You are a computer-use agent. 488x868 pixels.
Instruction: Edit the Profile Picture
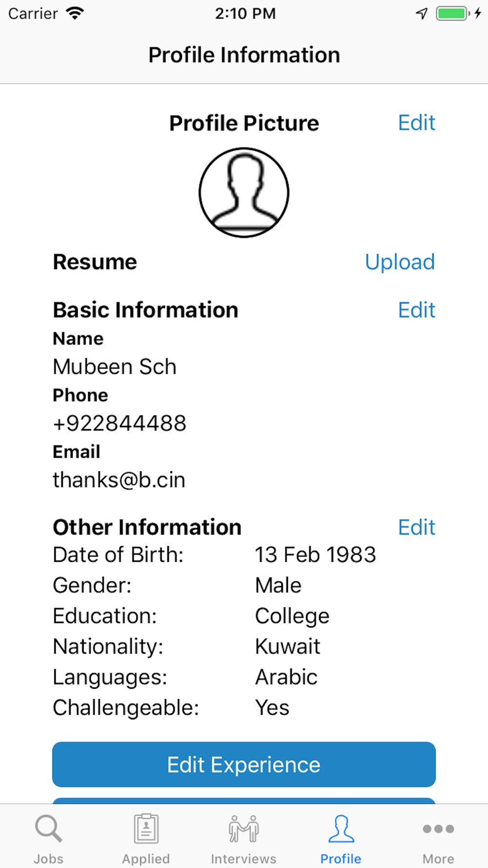point(416,123)
